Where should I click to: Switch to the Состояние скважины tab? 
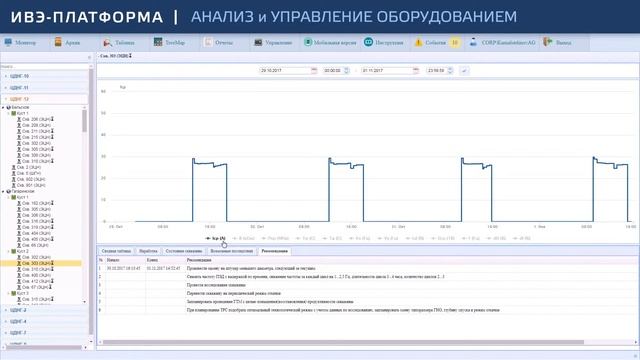click(x=184, y=251)
